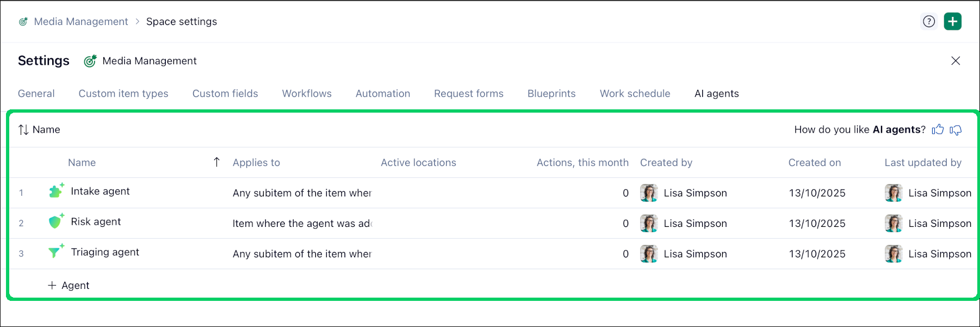Viewport: 980px width, 327px height.
Task: Toggle ascending sort arrow in Name column
Action: tap(216, 162)
